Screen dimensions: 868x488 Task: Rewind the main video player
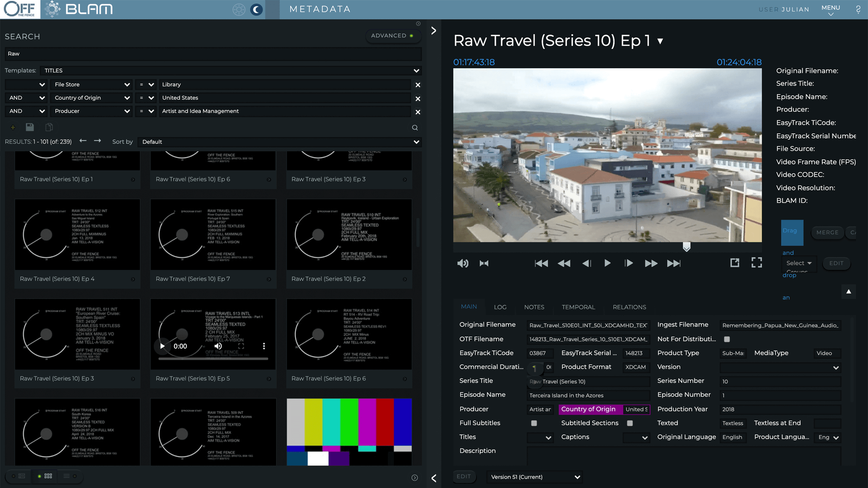(564, 263)
